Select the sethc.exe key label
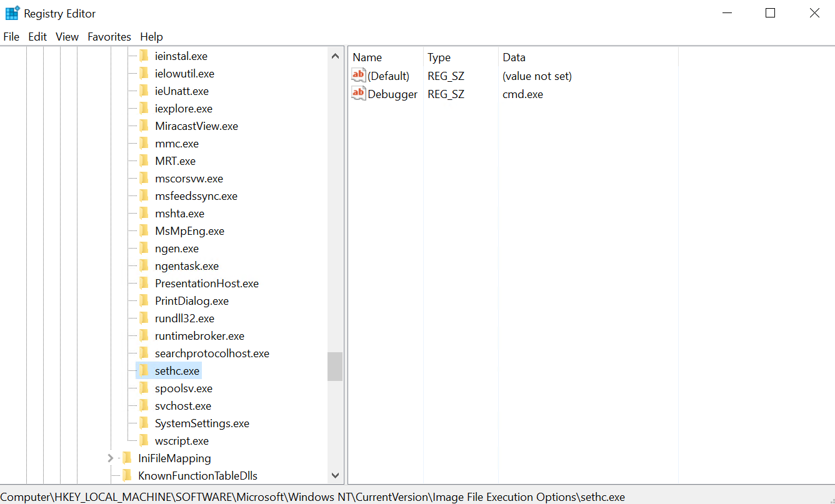The width and height of the screenshot is (835, 504). [177, 371]
